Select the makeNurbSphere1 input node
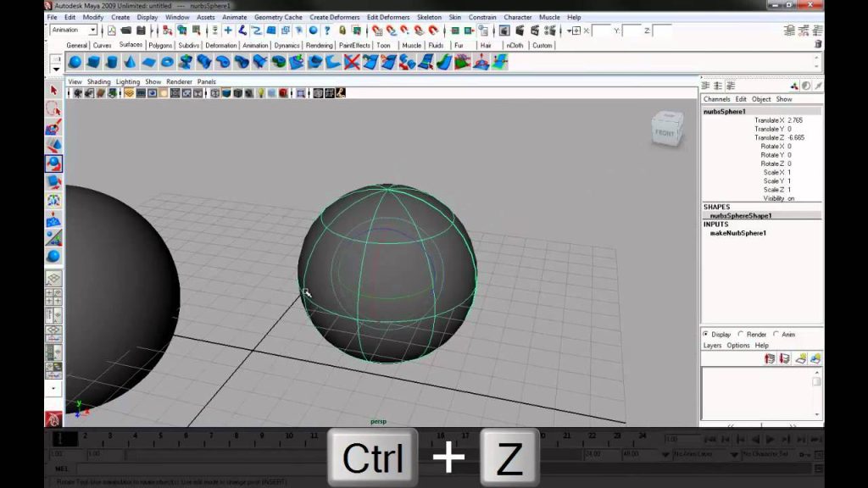 [738, 233]
